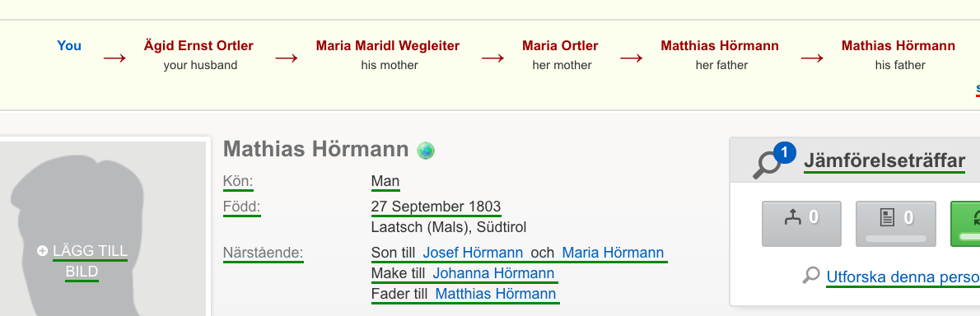Open Matthias Hörmann child link
This screenshot has height=316, width=980.
(x=495, y=294)
